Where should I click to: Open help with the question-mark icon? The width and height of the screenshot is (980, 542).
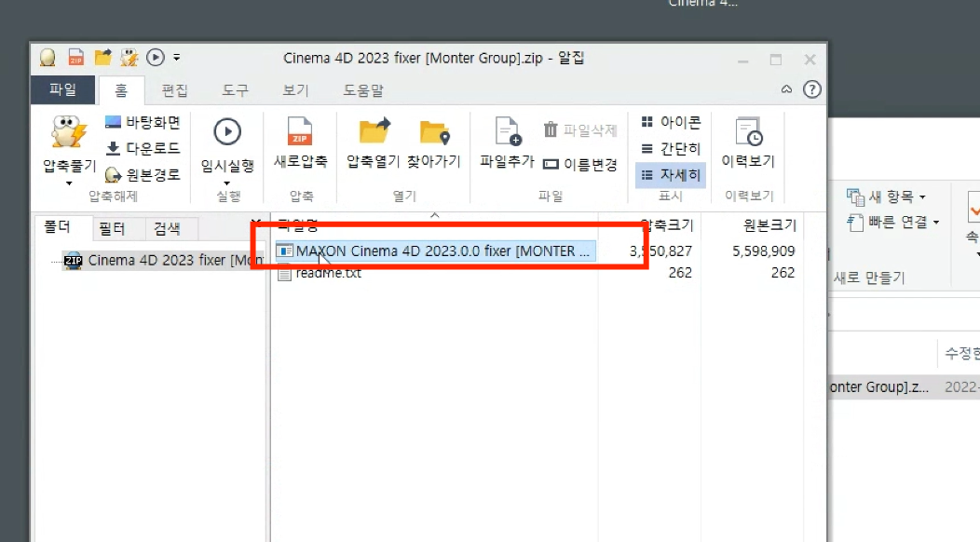coord(812,89)
